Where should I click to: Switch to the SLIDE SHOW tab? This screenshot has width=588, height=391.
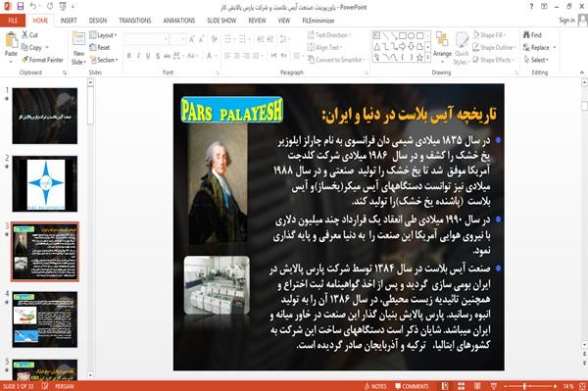[x=221, y=21]
